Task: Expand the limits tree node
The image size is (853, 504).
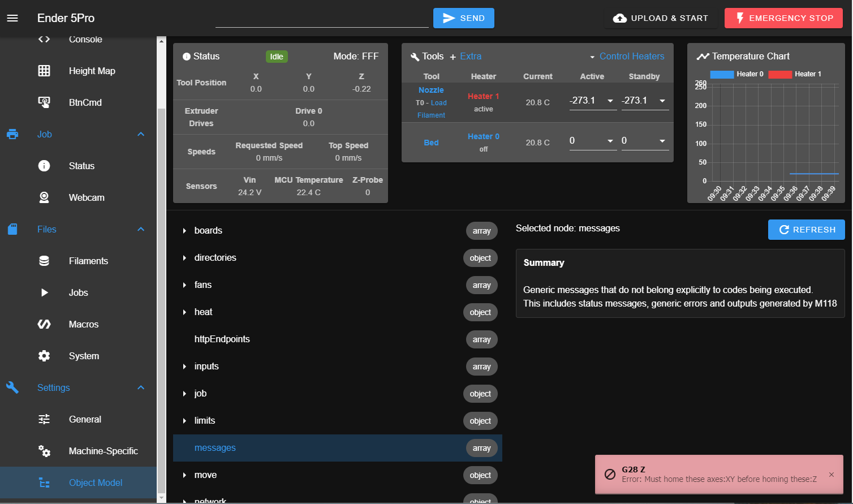Action: (x=184, y=421)
